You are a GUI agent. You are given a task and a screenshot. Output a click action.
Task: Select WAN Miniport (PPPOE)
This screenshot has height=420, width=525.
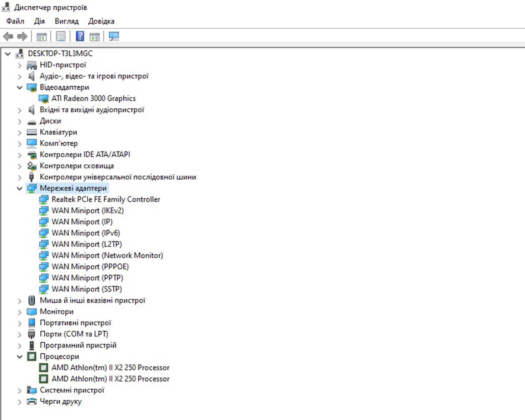pyautogui.click(x=90, y=267)
